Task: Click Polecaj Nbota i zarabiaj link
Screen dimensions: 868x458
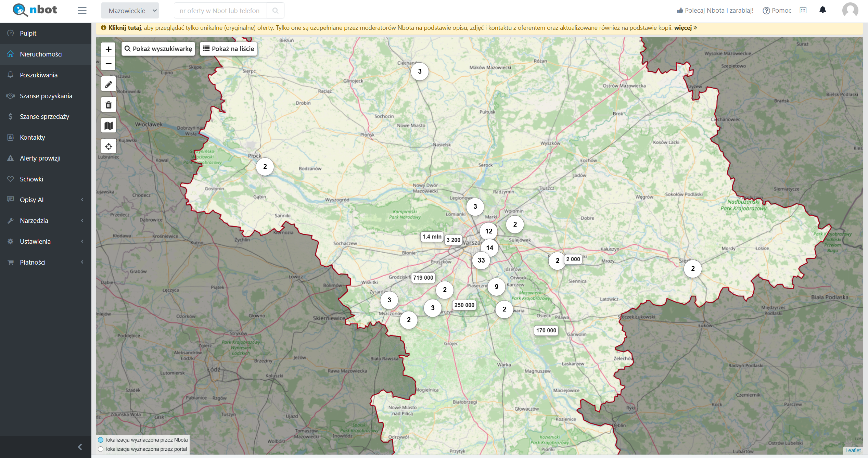Action: [x=715, y=11]
